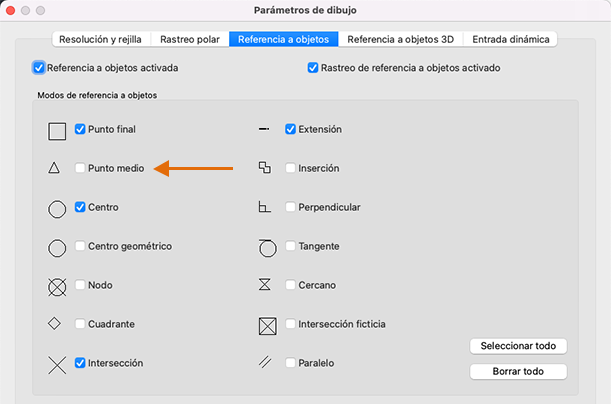
Task: Click the crossed-circle Nodo snap icon
Action: coord(57,286)
